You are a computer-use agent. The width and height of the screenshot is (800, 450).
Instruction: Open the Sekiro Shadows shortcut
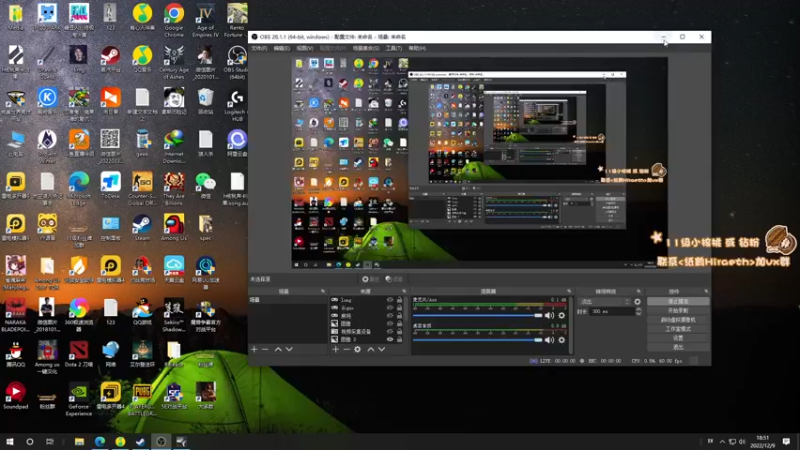(173, 315)
